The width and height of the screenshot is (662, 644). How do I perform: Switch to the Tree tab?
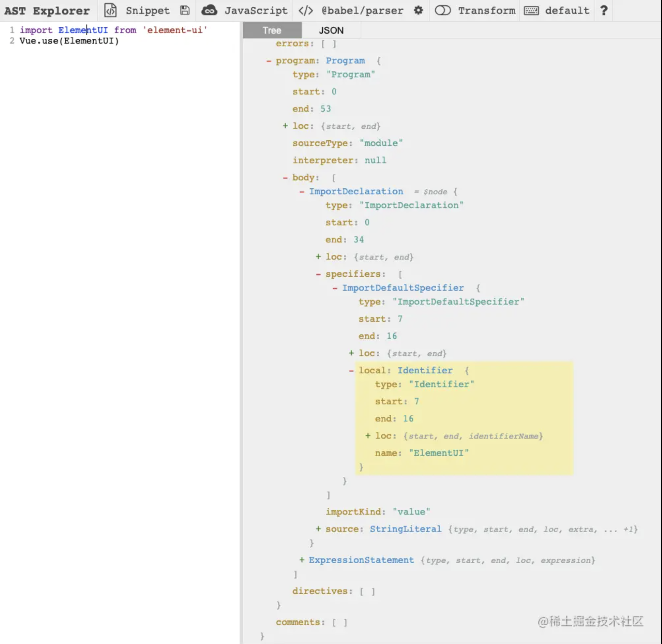pos(272,30)
